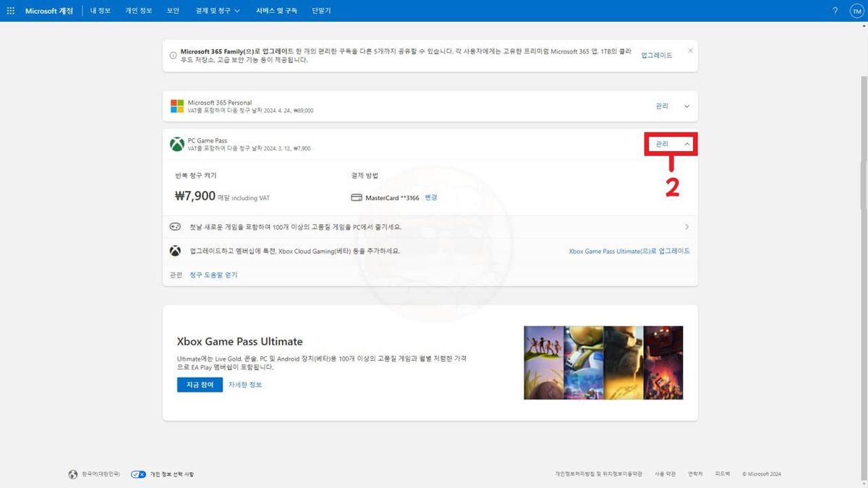Click the 연락처 footer link
The height and width of the screenshot is (488, 868).
pos(695,474)
